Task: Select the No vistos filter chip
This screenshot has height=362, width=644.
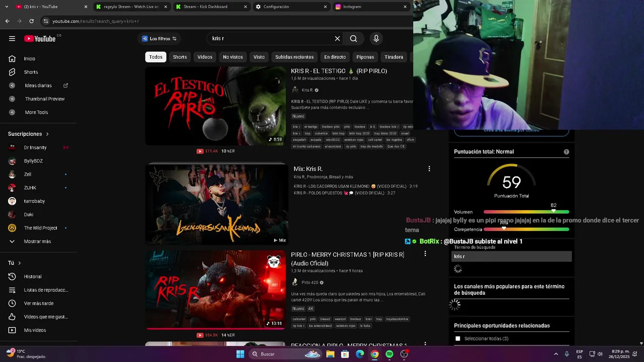Action: pos(233,57)
